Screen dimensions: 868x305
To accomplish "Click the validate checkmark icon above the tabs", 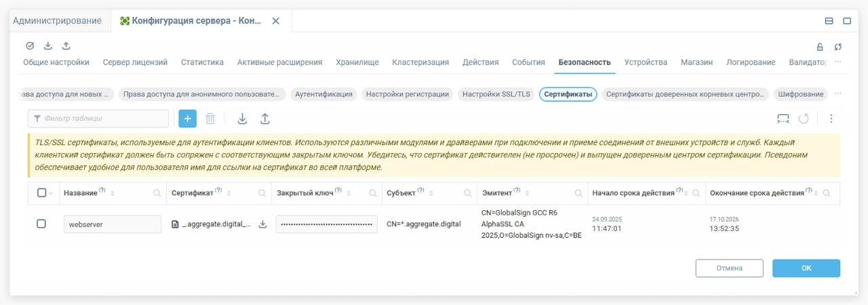I will click(30, 46).
